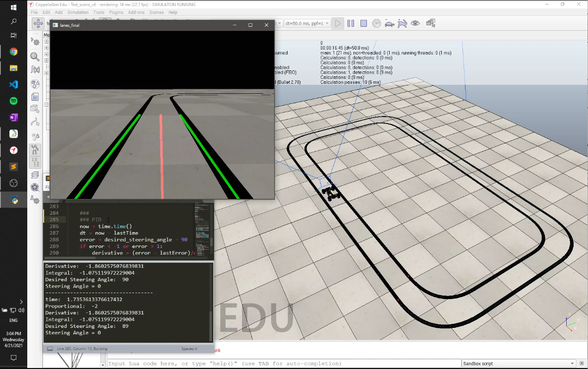
Task: Toggle visualization with the eye icon
Action: point(415,23)
